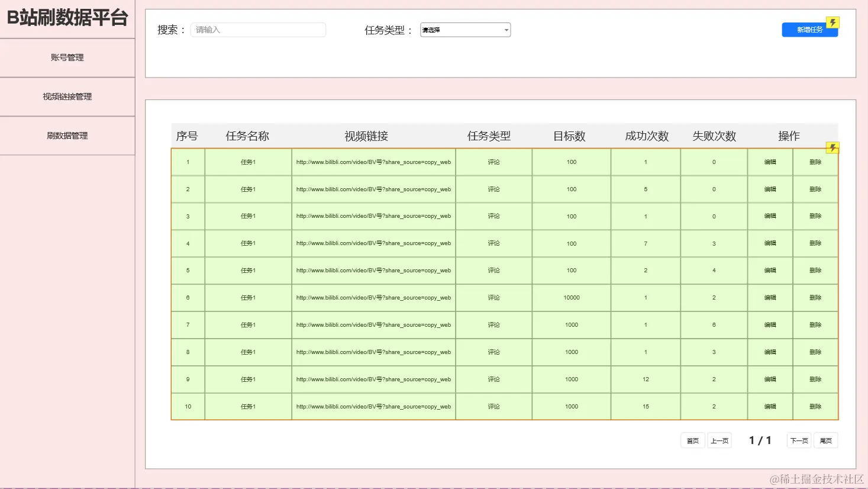868x489 pixels.
Task: Click 删除 for row 2
Action: click(815, 189)
